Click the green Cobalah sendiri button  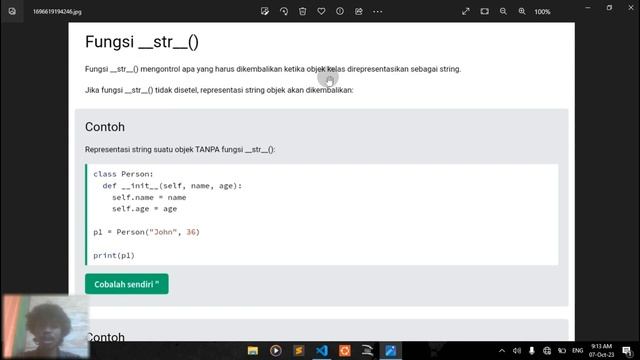pyautogui.click(x=127, y=284)
